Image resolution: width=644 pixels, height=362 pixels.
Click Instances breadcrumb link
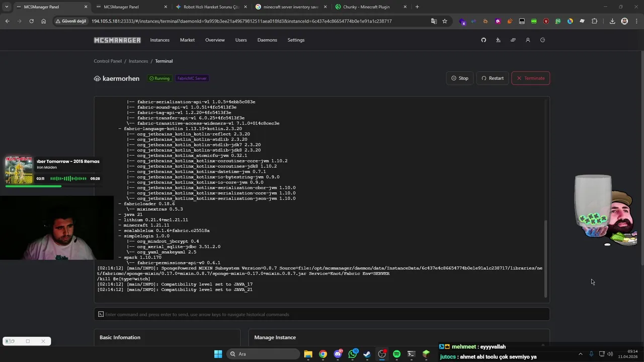138,61
